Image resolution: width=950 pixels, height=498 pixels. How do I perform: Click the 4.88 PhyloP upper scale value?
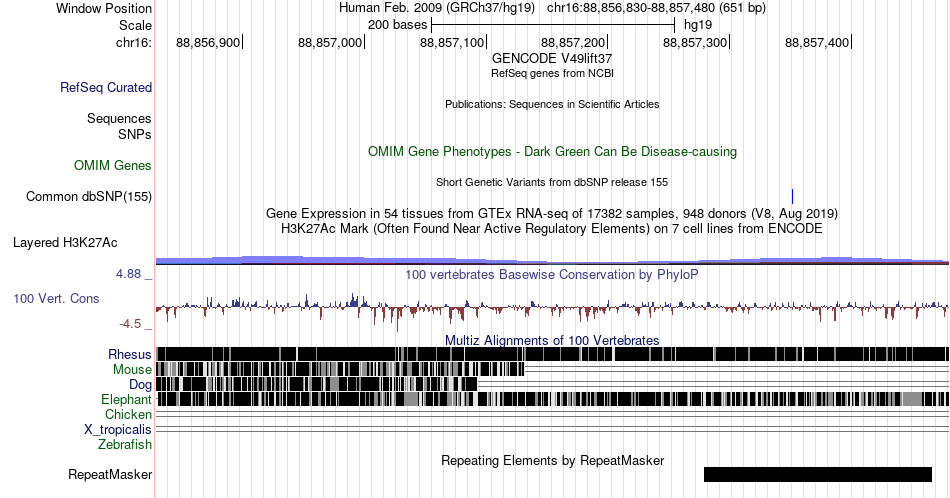(x=128, y=274)
